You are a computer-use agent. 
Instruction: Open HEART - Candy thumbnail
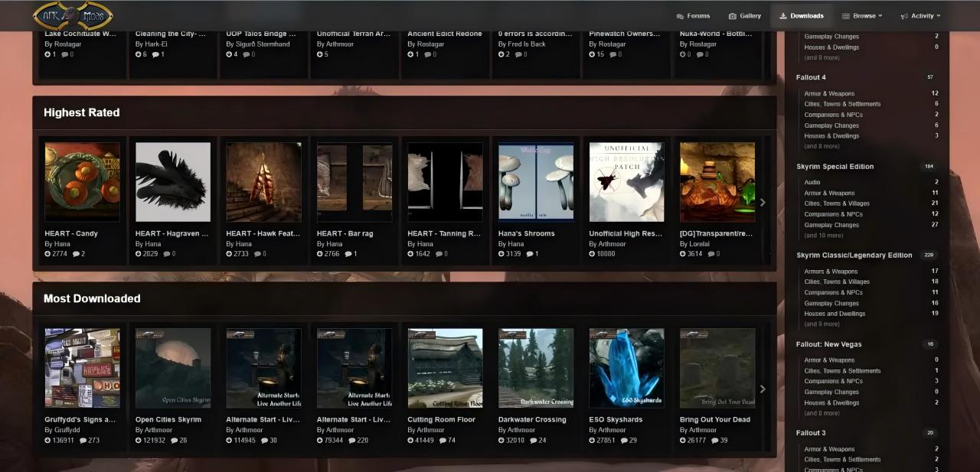(83, 182)
